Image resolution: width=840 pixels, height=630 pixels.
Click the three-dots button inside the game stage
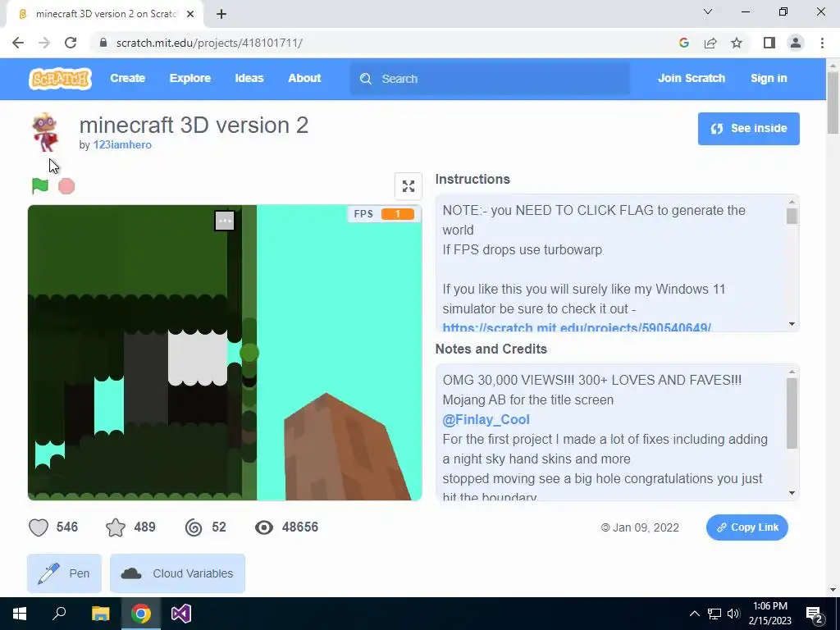[225, 220]
